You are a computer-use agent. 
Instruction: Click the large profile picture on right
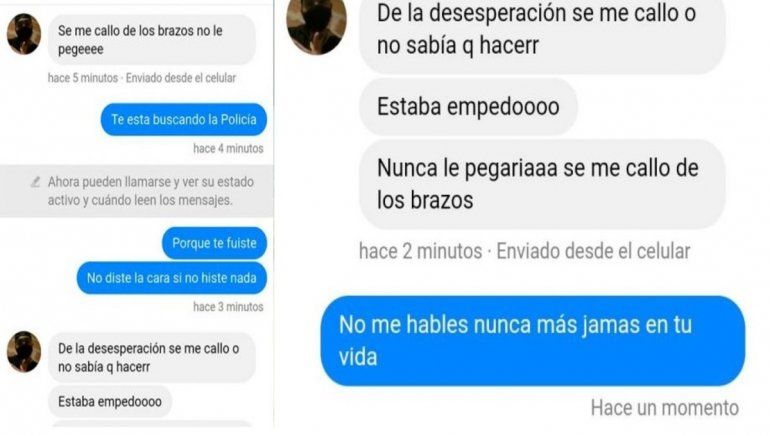[x=317, y=24]
